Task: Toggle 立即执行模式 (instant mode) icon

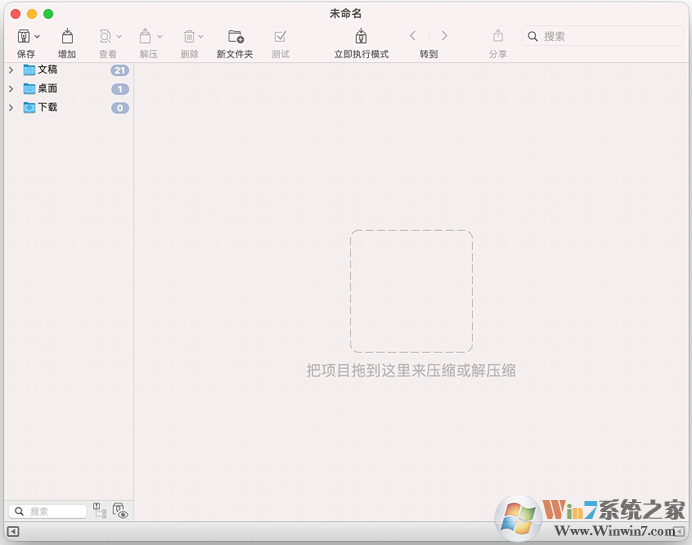Action: (x=361, y=36)
